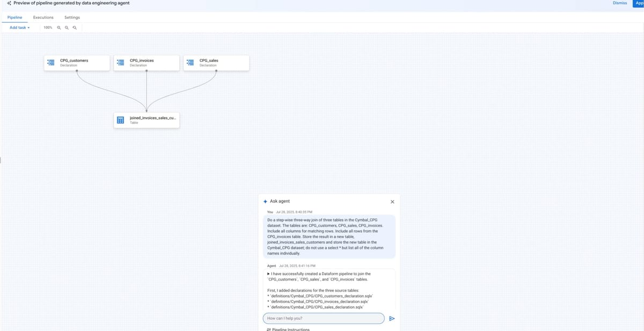644x331 pixels.
Task: Close the Ask agent panel
Action: [392, 202]
